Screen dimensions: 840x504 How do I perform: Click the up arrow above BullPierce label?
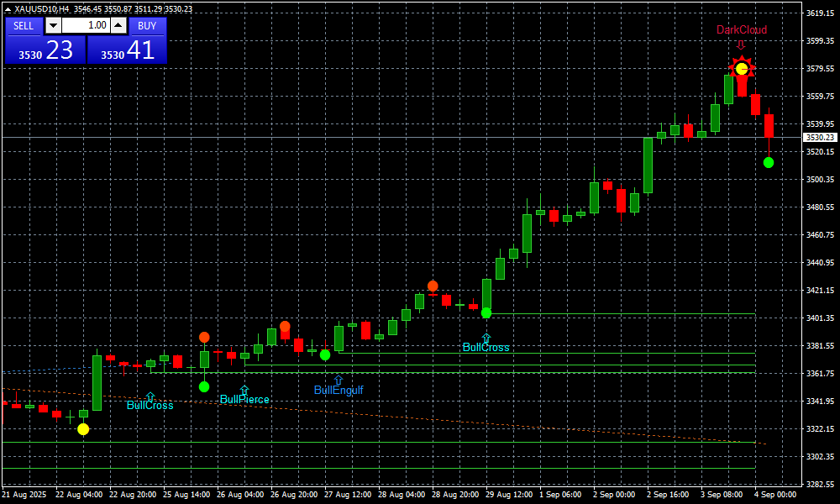tap(244, 390)
